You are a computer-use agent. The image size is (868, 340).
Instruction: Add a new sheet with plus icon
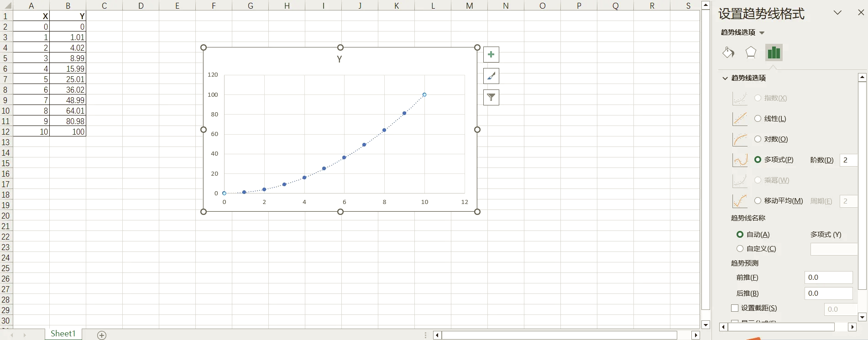(102, 335)
